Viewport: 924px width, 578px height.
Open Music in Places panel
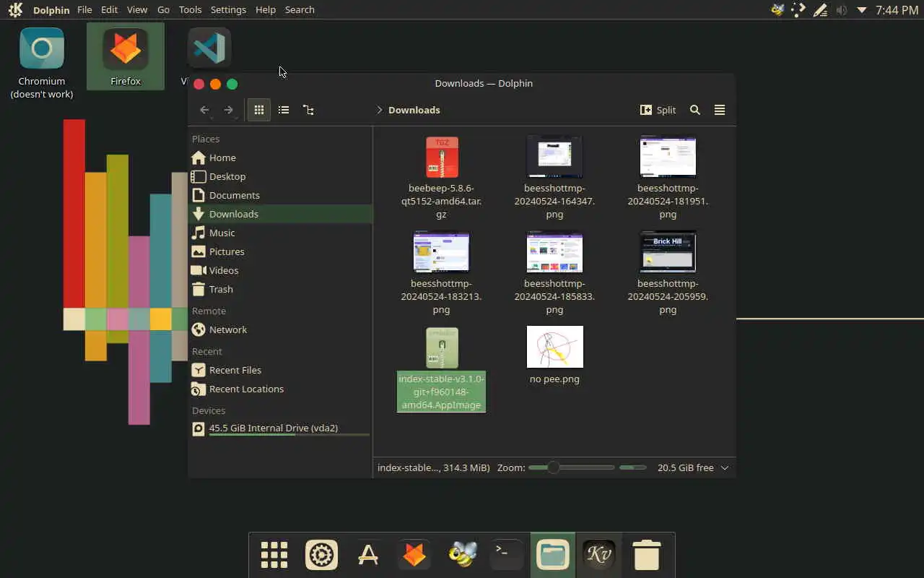(280, 233)
